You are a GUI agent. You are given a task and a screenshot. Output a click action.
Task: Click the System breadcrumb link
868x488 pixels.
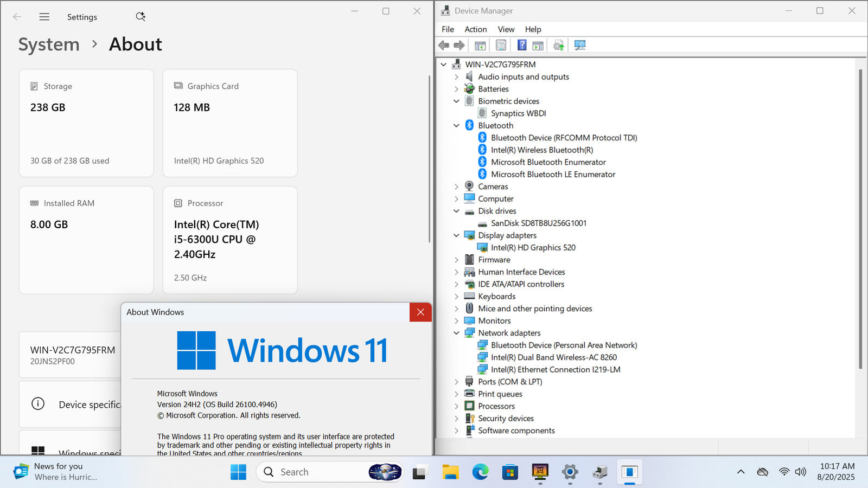tap(49, 44)
